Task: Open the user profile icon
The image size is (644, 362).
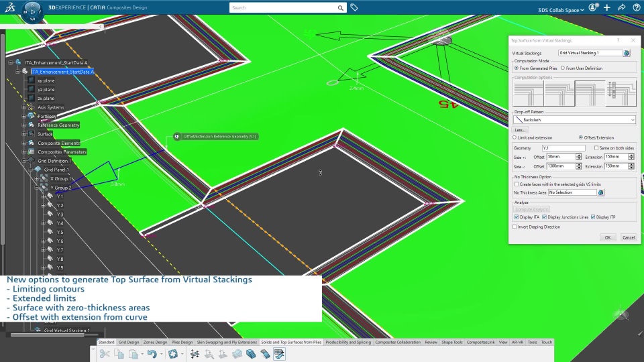Action: tap(593, 7)
